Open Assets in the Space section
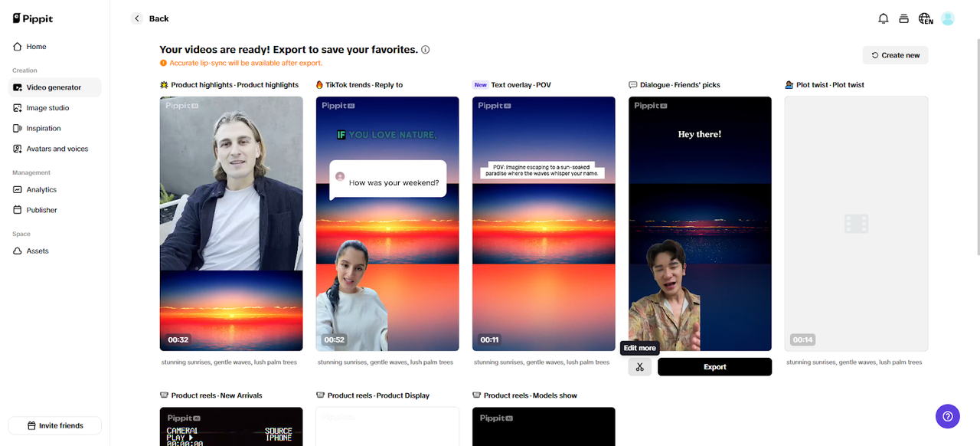The height and width of the screenshot is (446, 980). [x=38, y=251]
